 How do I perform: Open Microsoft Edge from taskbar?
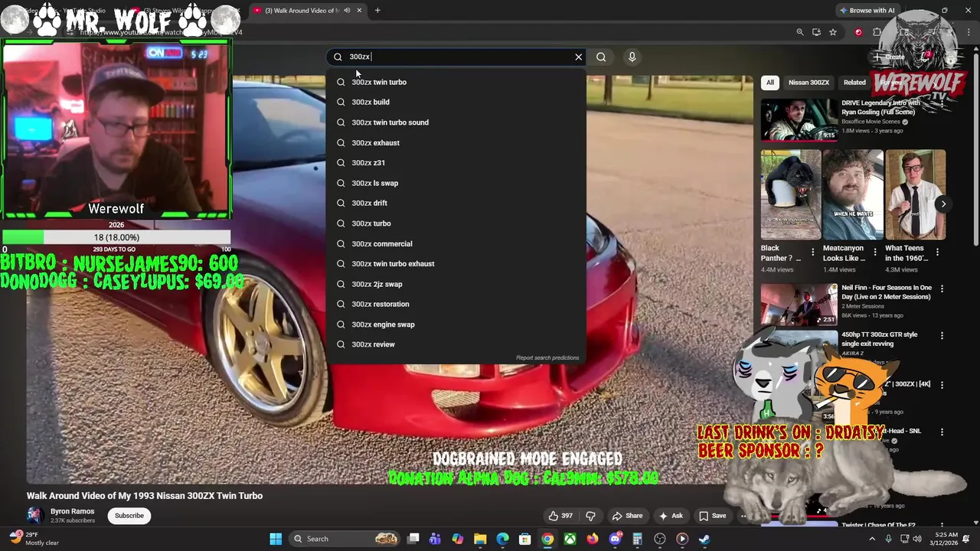coord(502,539)
